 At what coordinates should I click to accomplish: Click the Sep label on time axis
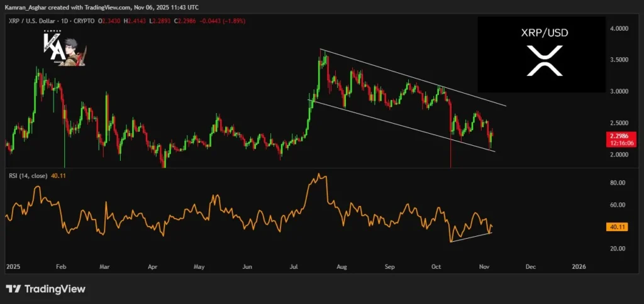(390, 267)
